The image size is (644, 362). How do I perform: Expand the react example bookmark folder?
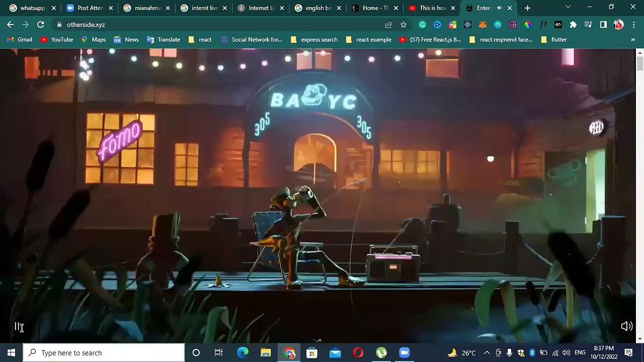tap(368, 40)
